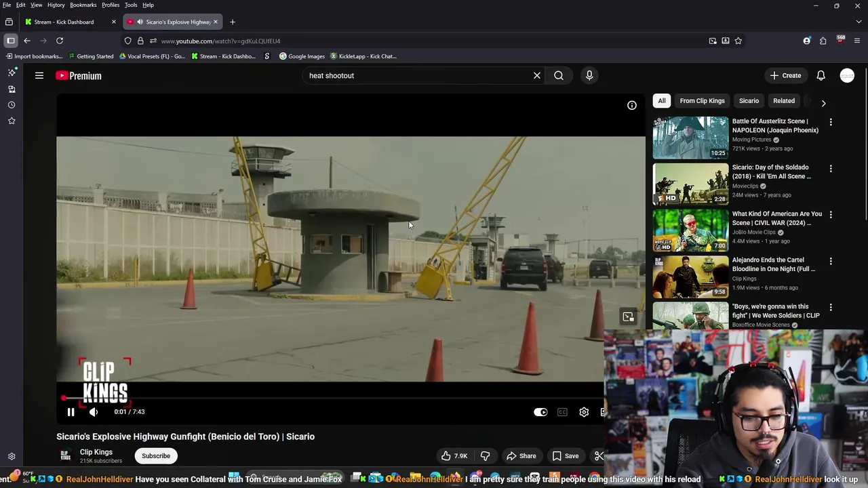Open Alejandro Ends the Cartel title link
868x488 pixels.
coord(774,264)
